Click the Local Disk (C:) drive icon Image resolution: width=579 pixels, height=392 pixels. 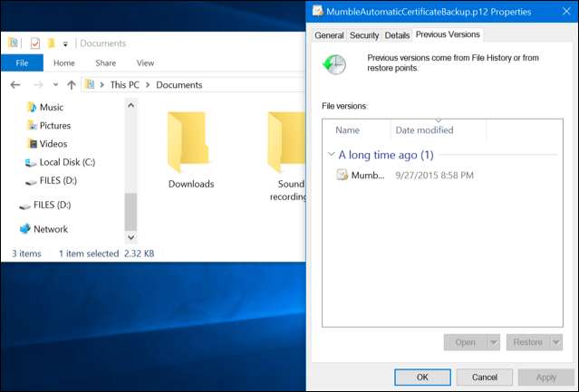coord(30,162)
